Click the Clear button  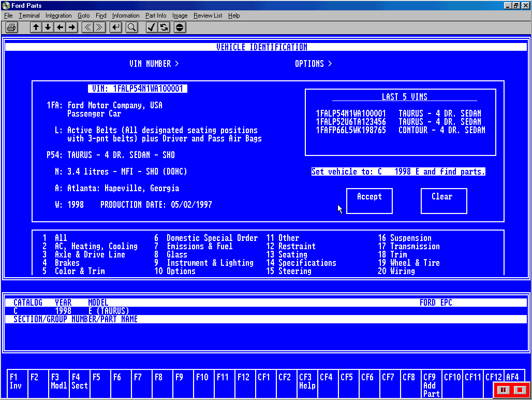point(444,201)
